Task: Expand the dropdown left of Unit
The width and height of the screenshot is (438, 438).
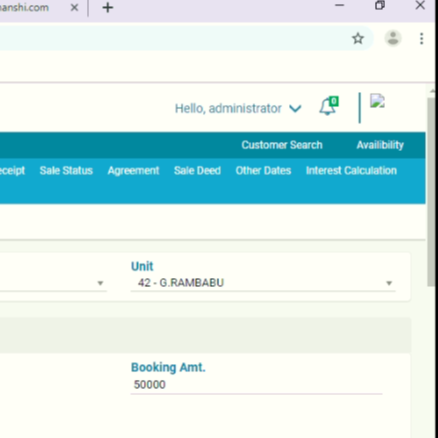Action: pos(53,283)
